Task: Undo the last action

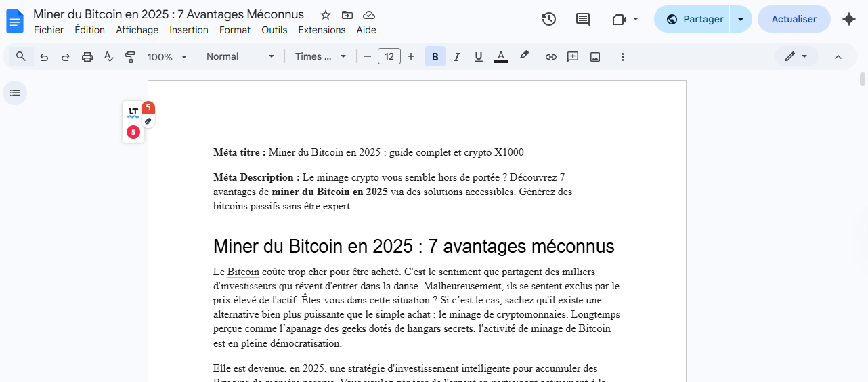Action: 44,57
